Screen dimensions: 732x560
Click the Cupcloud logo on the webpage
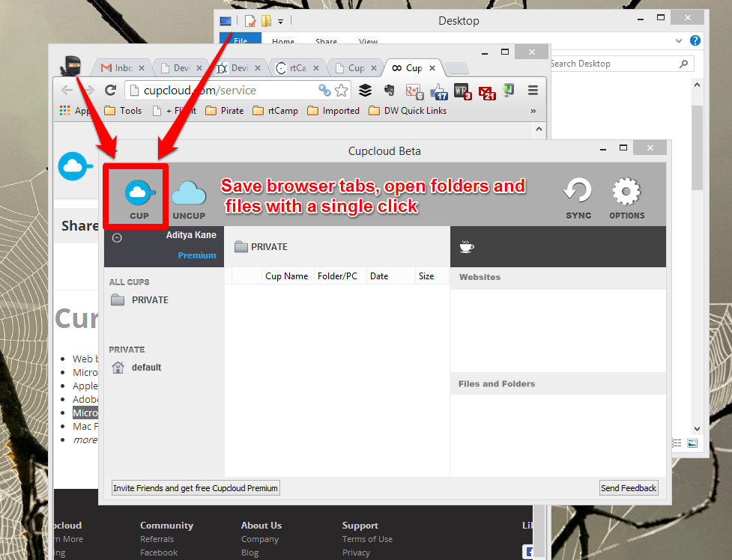click(75, 167)
